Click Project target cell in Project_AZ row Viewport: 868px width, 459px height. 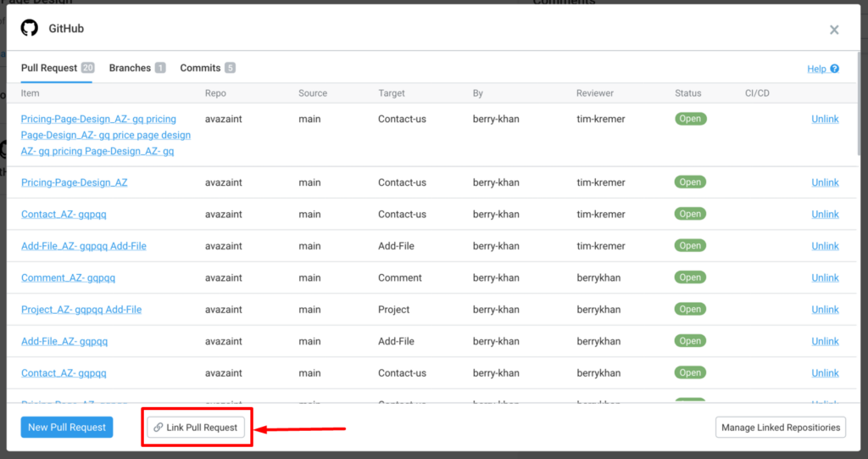click(393, 310)
